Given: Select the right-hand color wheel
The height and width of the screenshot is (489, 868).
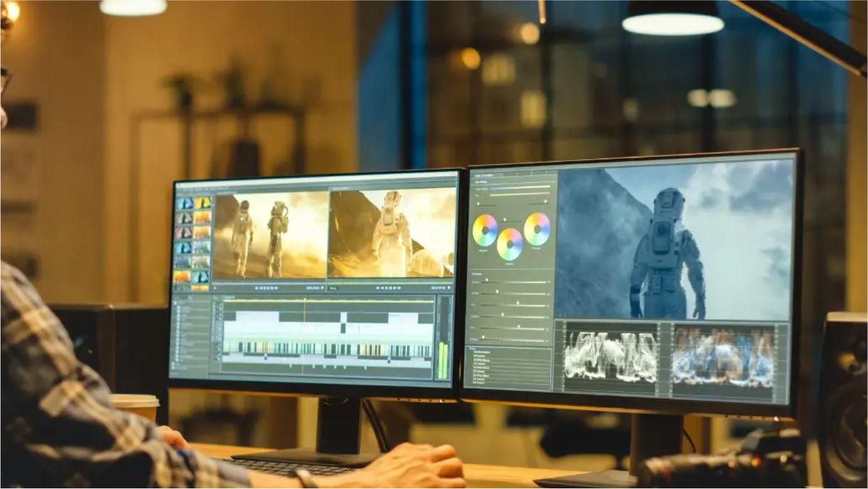Looking at the screenshot, I should click(537, 228).
